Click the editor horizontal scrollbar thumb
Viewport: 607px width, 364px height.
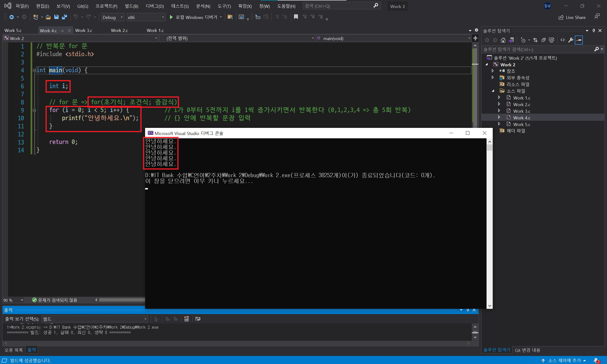click(122, 300)
